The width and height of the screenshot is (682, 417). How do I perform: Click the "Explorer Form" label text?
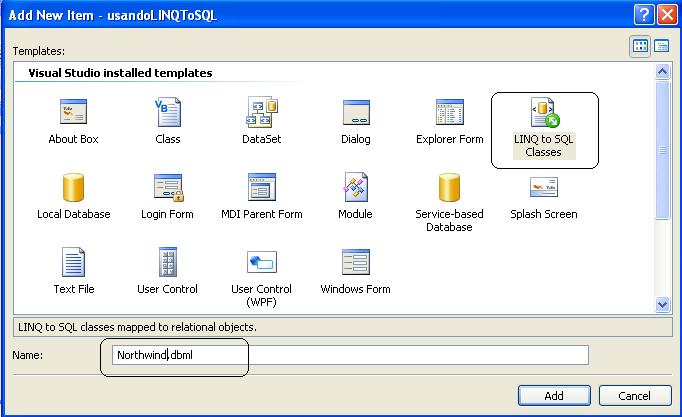click(450, 139)
